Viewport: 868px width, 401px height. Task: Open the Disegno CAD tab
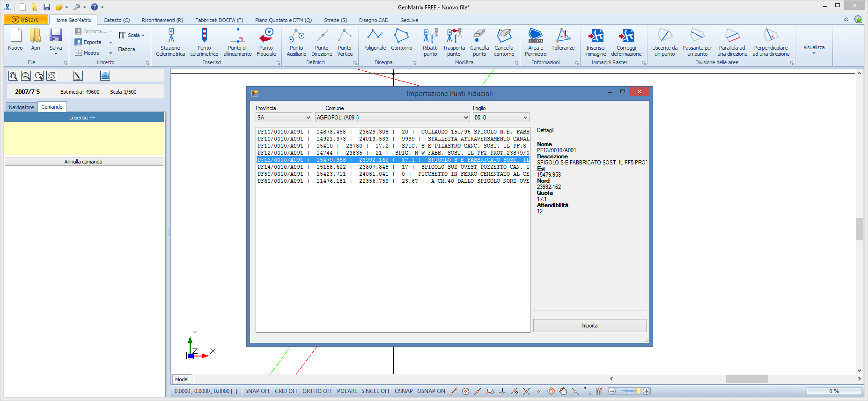click(x=374, y=20)
